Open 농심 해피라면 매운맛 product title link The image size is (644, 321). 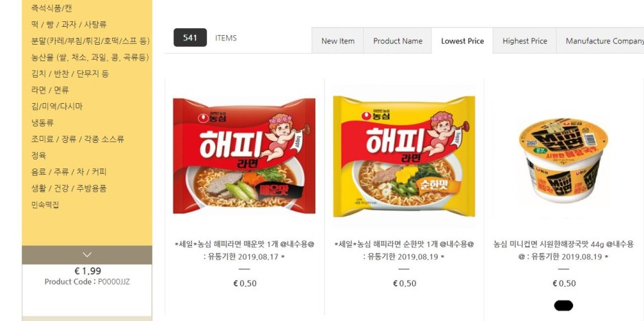click(244, 250)
